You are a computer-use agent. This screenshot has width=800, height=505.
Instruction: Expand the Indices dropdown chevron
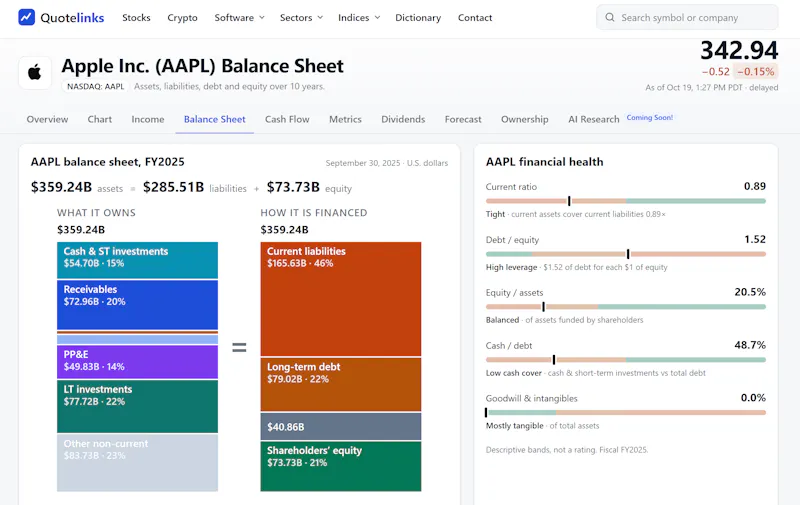tap(377, 17)
